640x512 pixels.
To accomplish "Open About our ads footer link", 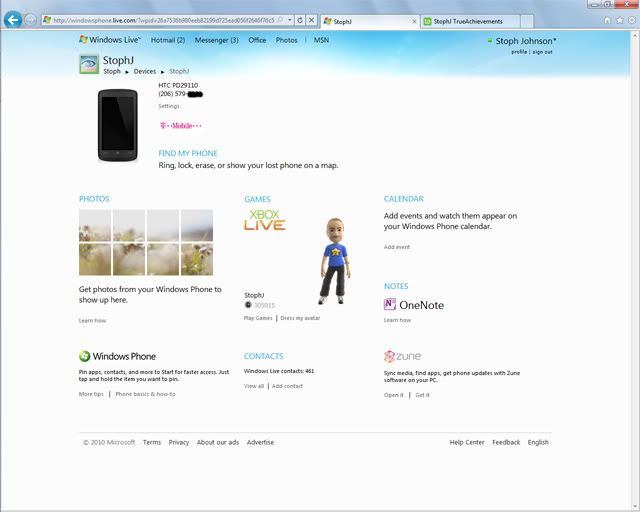I will coord(218,442).
